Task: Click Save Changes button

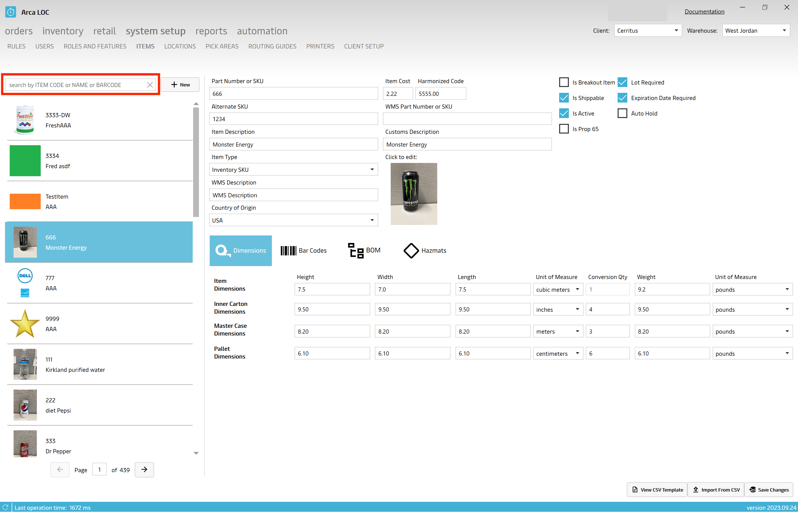Action: tap(768, 490)
